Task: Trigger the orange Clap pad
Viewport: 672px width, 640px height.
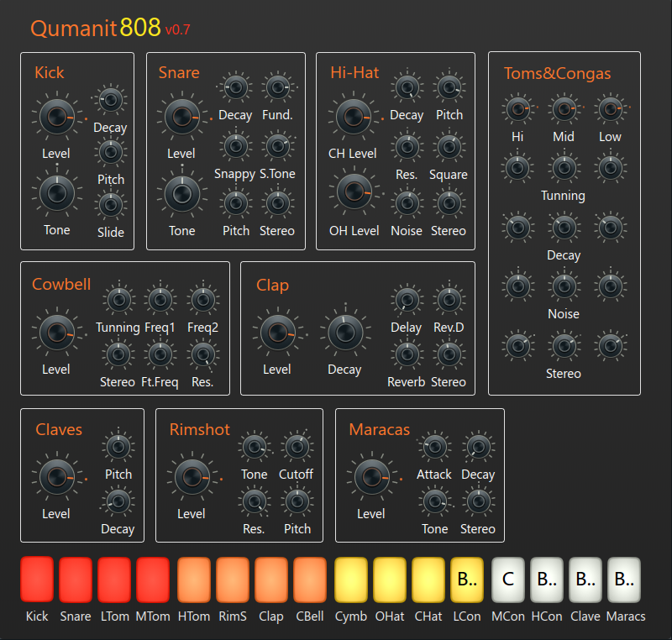Action: pos(271,580)
